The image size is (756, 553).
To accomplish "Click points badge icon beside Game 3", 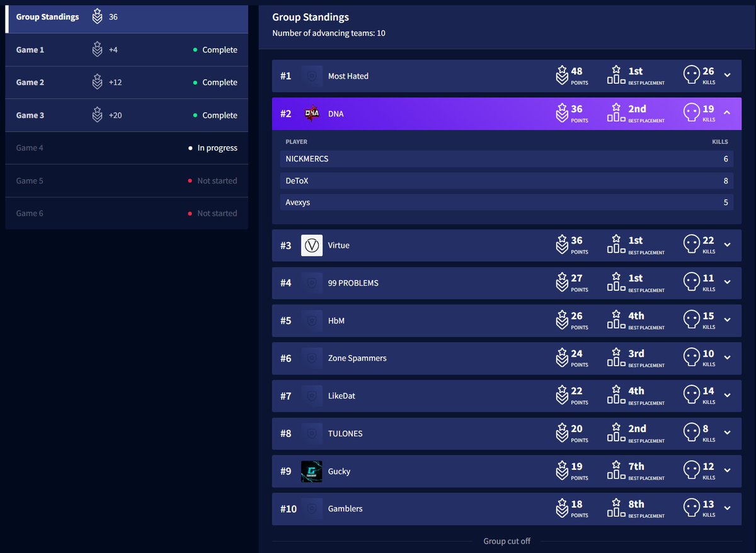I will pyautogui.click(x=97, y=115).
